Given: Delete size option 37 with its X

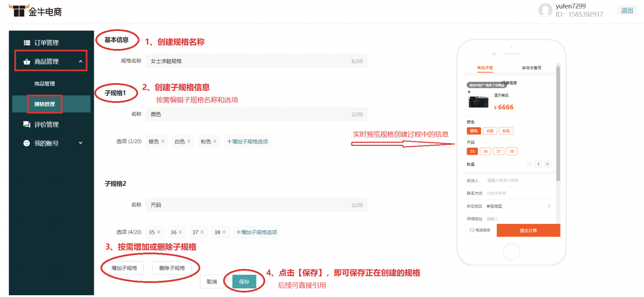Looking at the screenshot, I should pos(202,232).
